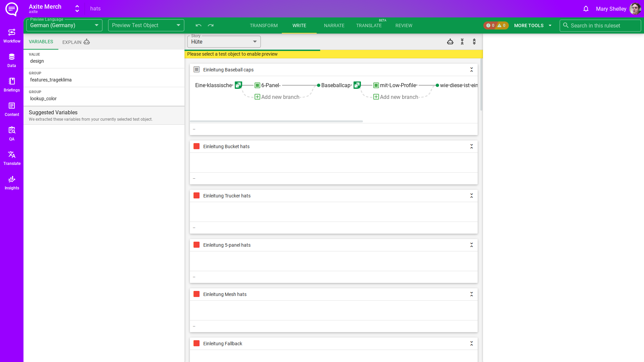
Task: Switch to the NARRATE tab
Action: coord(334,25)
